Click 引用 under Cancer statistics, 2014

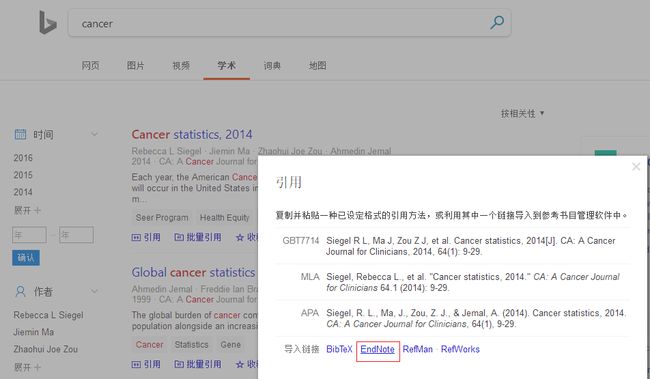point(146,237)
